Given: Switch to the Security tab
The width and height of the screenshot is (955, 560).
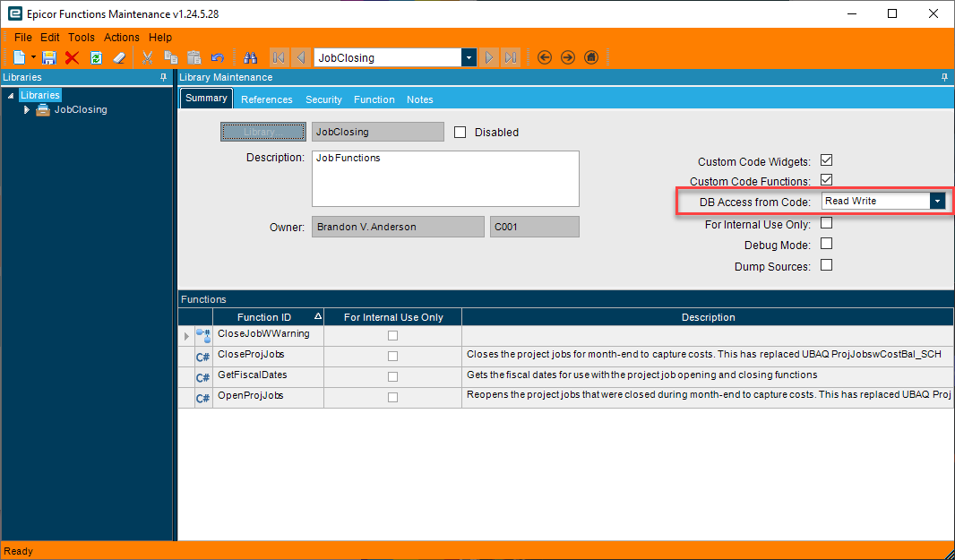Looking at the screenshot, I should [x=323, y=99].
